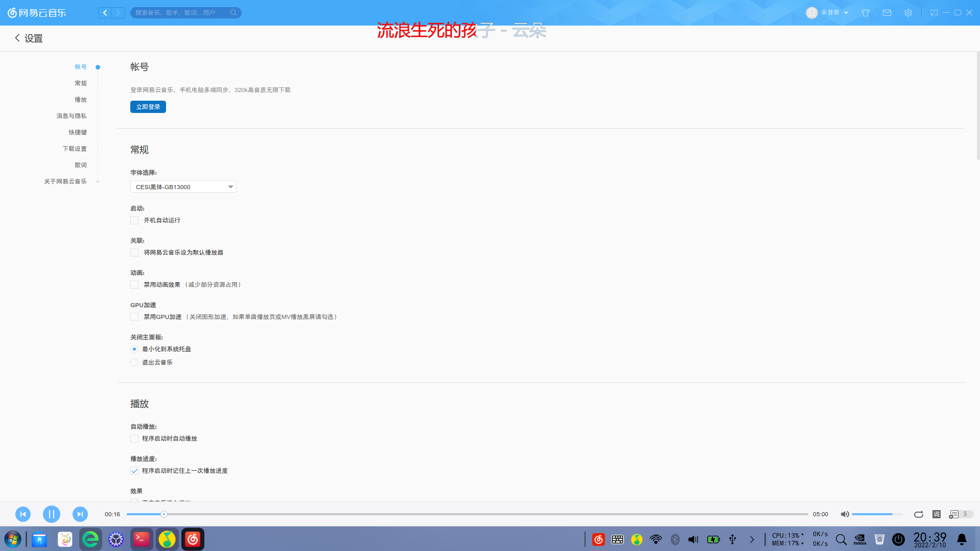Open the notification bell
Viewport: 980px width, 551px height.
point(962,539)
